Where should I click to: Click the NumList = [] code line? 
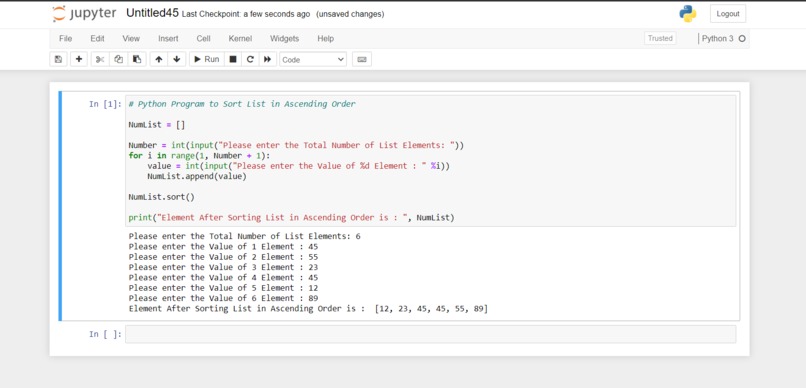point(157,125)
